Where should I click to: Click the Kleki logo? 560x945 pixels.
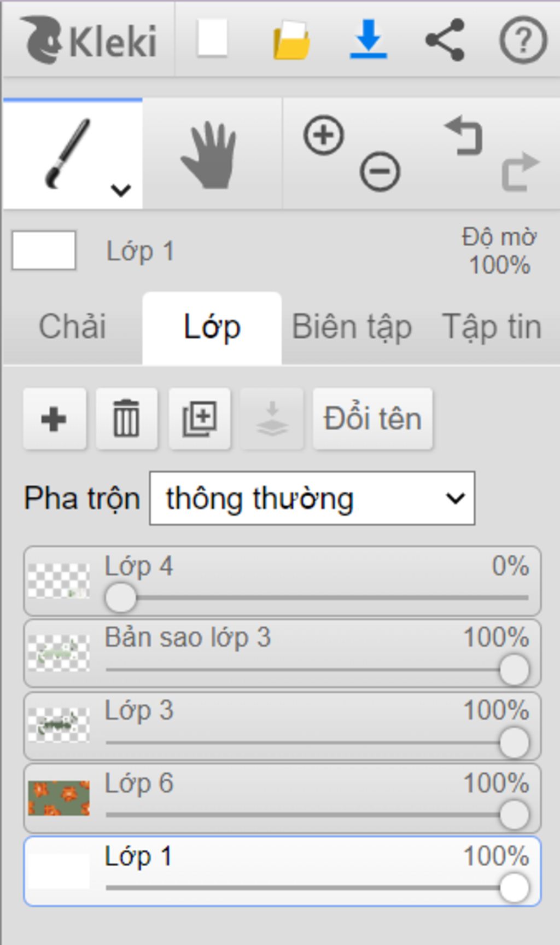89,39
